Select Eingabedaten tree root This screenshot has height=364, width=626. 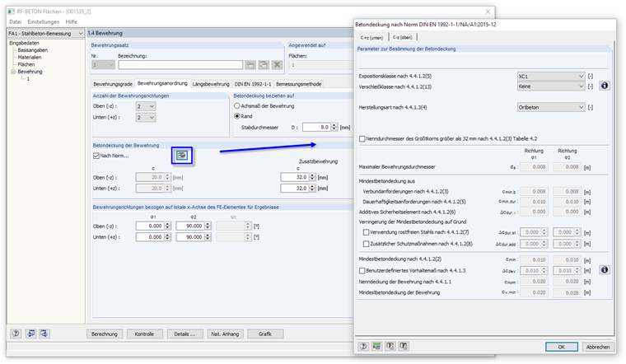click(25, 43)
